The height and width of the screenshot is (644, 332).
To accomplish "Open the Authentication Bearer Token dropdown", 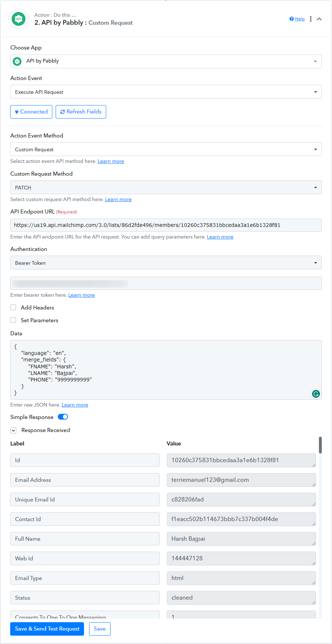I will (166, 263).
